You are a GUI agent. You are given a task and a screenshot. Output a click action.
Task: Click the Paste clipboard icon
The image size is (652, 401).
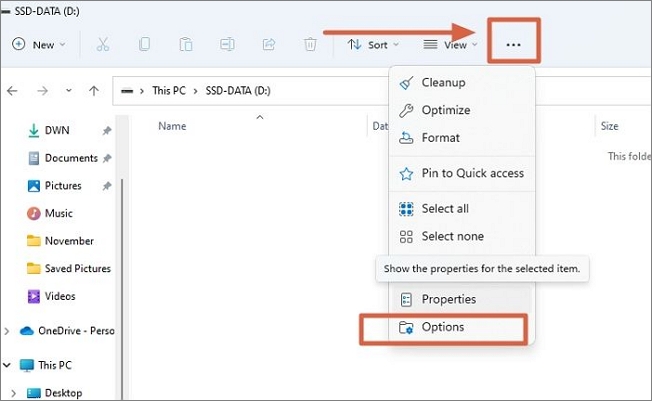[186, 45]
